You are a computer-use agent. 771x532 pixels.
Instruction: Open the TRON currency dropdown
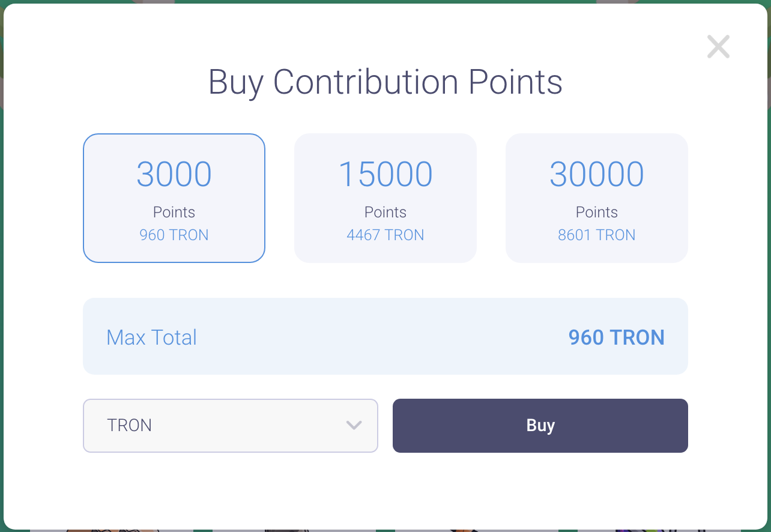(x=231, y=425)
